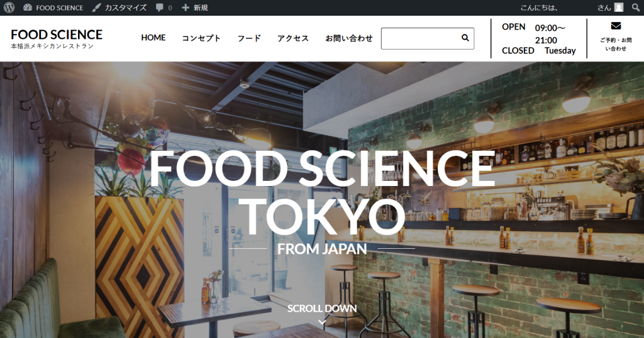Open the HOME menu item
644x338 pixels.
153,38
